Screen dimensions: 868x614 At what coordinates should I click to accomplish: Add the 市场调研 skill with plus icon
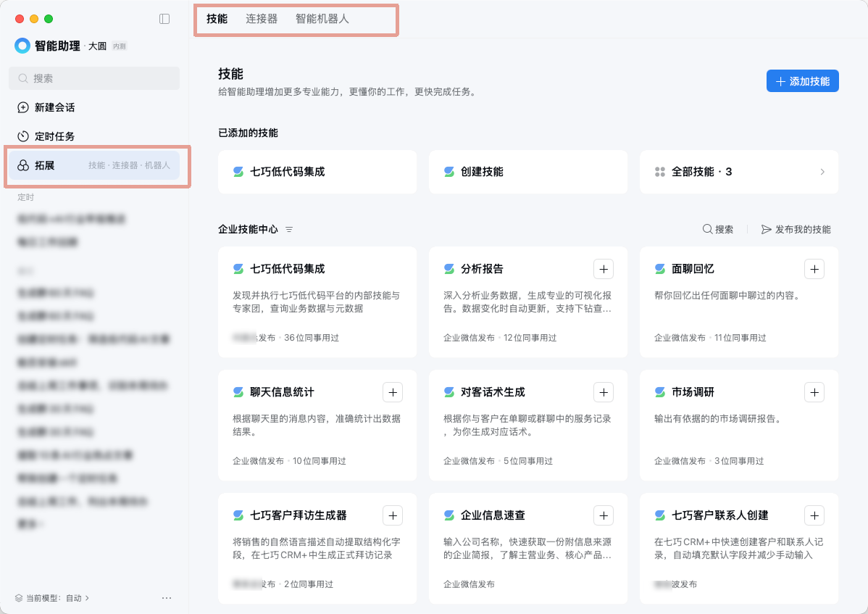[814, 392]
